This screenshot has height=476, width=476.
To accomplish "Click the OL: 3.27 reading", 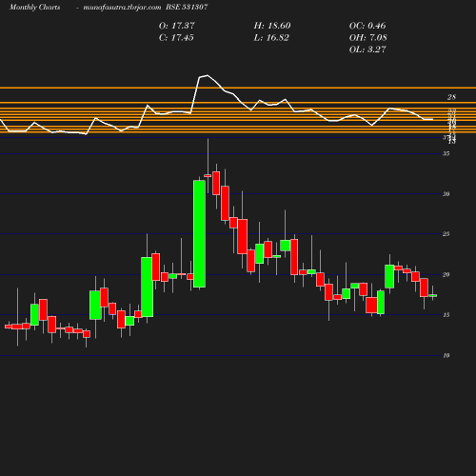I will tap(367, 50).
